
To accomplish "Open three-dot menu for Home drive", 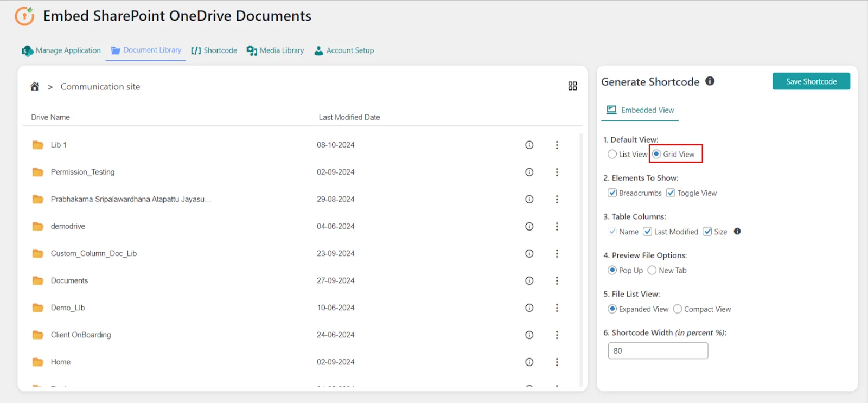I will coord(557,362).
